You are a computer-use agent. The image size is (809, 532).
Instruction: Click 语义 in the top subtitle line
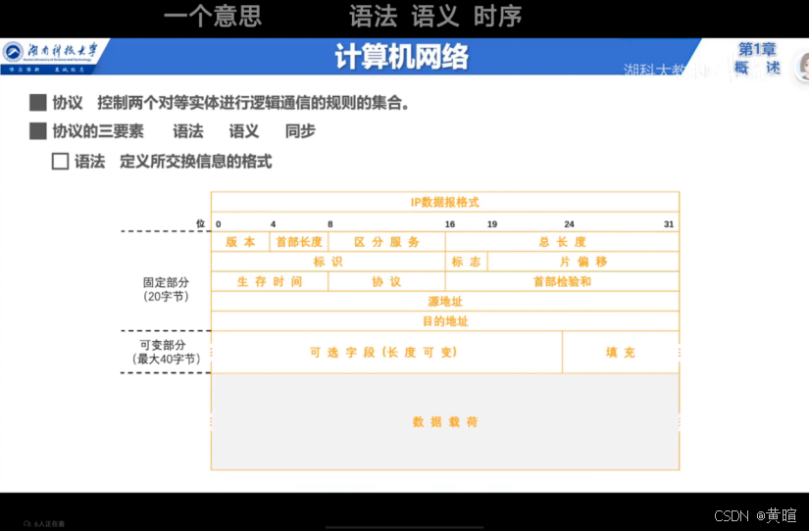coord(435,16)
